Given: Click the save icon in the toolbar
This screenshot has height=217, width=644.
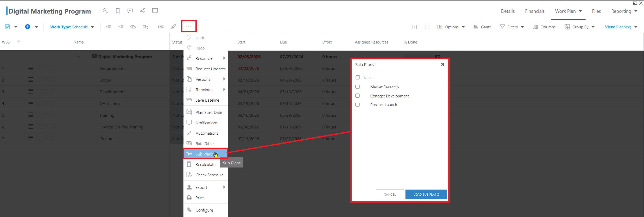Looking at the screenshot, I should (x=7, y=27).
